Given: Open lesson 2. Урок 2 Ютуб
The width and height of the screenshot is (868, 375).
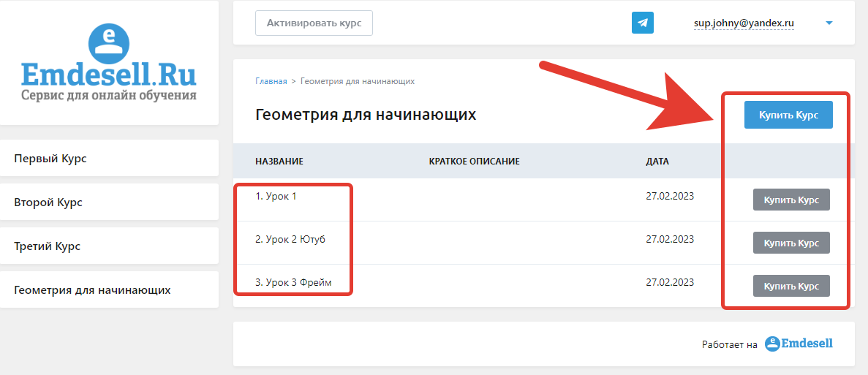Looking at the screenshot, I should (x=290, y=240).
